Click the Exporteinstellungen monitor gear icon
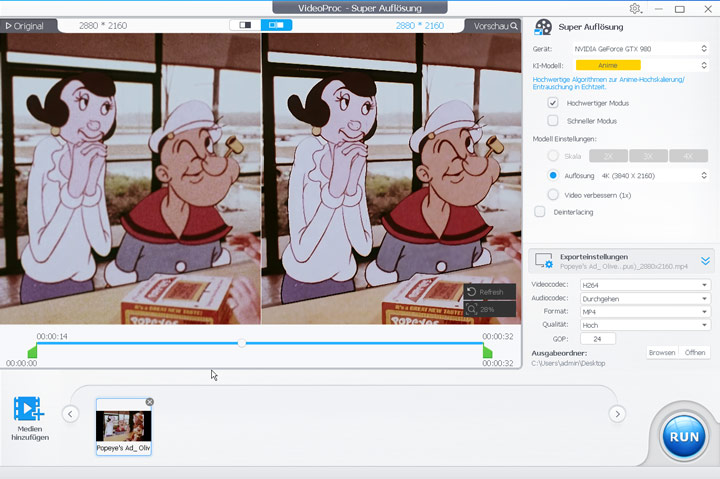This screenshot has height=479, width=720. 544,260
